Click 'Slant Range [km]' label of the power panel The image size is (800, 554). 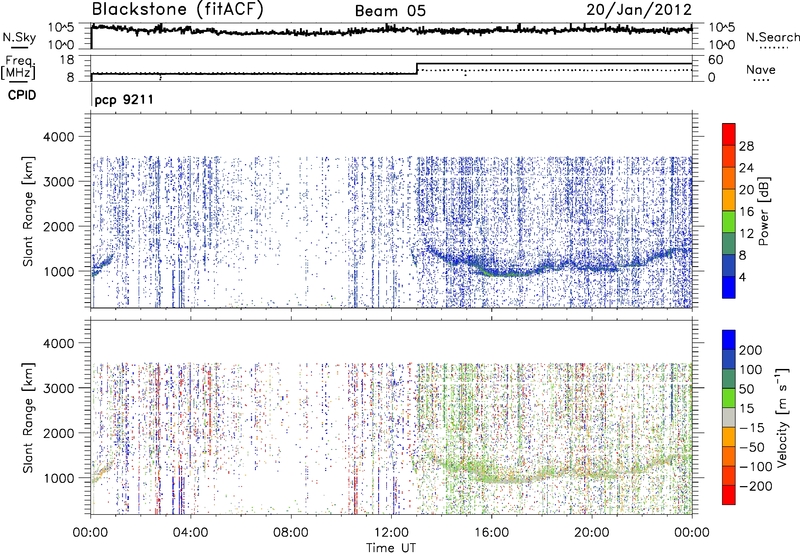(x=29, y=211)
